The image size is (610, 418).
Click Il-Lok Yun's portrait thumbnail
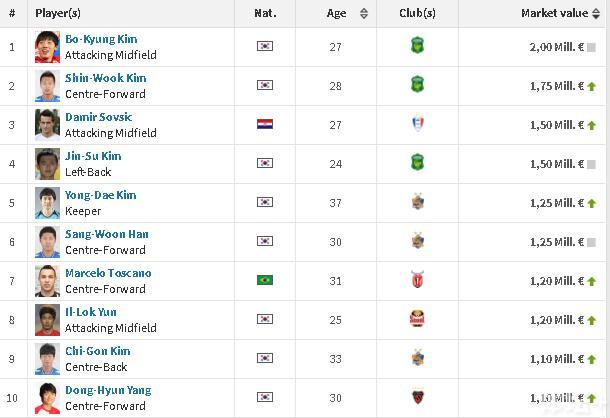[47, 320]
